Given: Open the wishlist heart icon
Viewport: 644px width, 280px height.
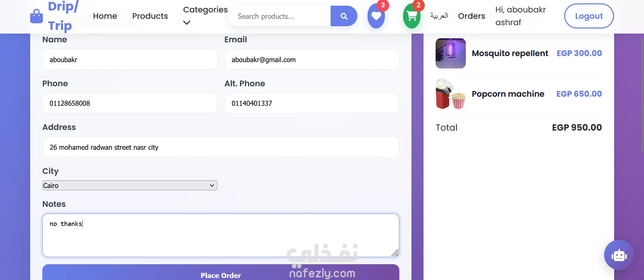Looking at the screenshot, I should tap(376, 16).
